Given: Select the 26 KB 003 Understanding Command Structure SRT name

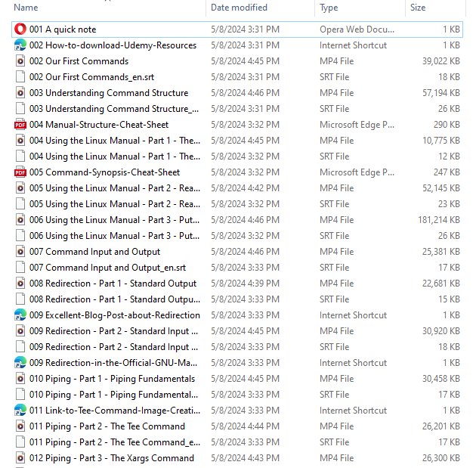Looking at the screenshot, I should click(x=114, y=109).
